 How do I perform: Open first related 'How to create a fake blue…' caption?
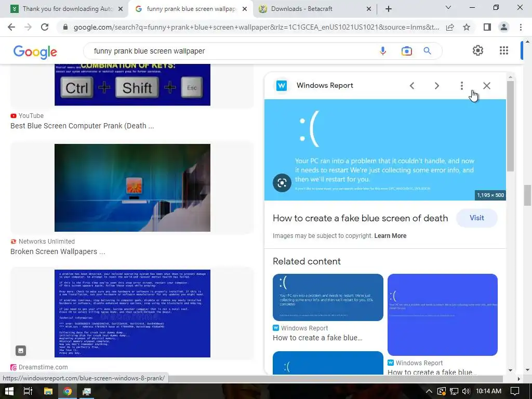pyautogui.click(x=317, y=338)
